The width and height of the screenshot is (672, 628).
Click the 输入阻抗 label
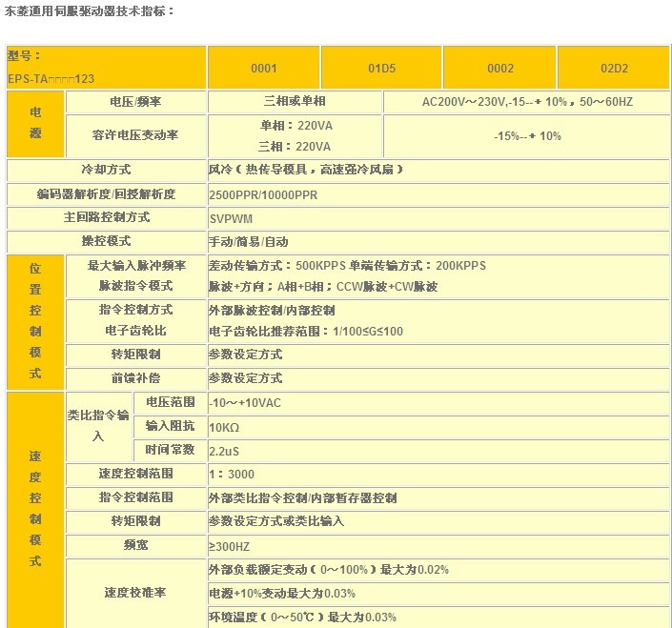(170, 426)
